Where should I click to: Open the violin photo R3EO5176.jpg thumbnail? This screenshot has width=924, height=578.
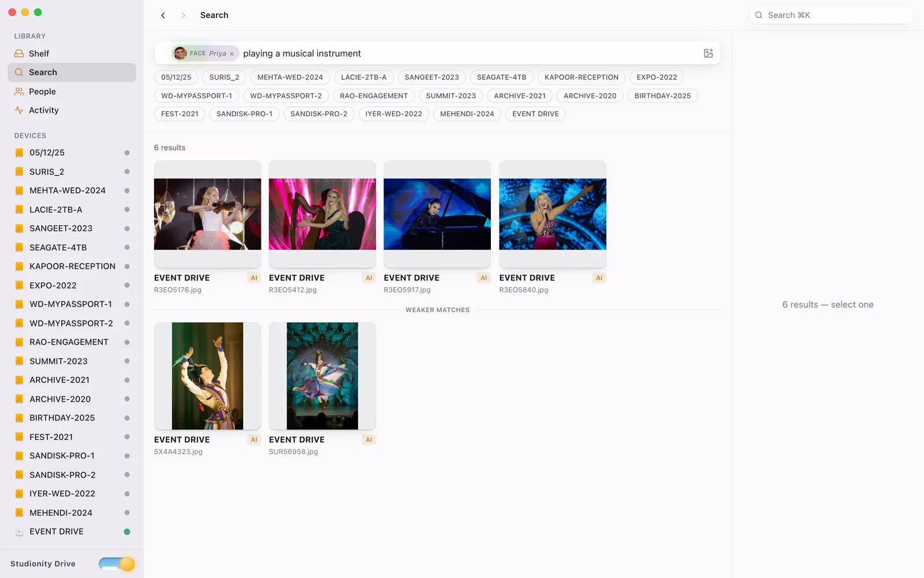(207, 214)
